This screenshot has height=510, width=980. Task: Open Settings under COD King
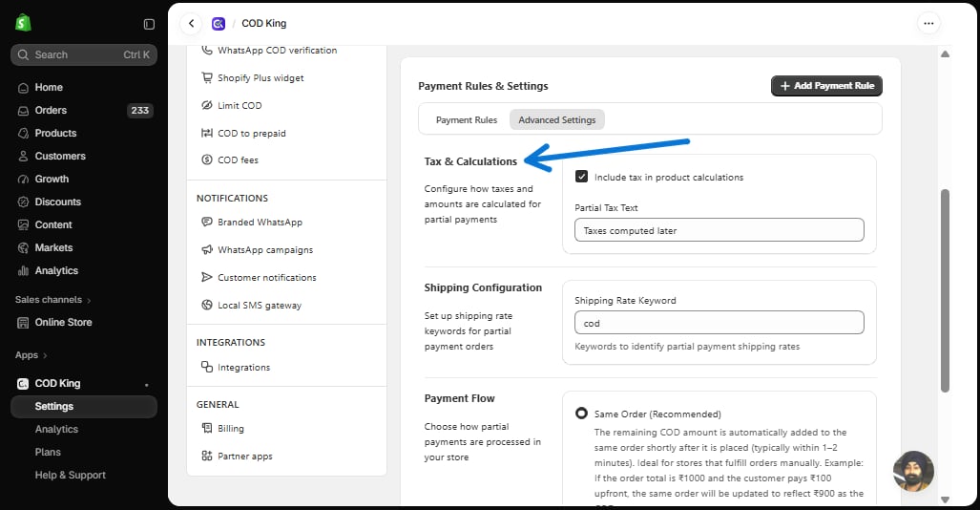(84, 406)
